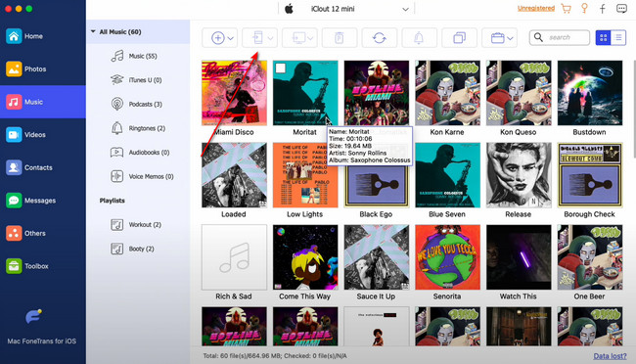Viewport: 636px width, 364px height.
Task: Click the Export to PC icon
Action: [x=299, y=38]
